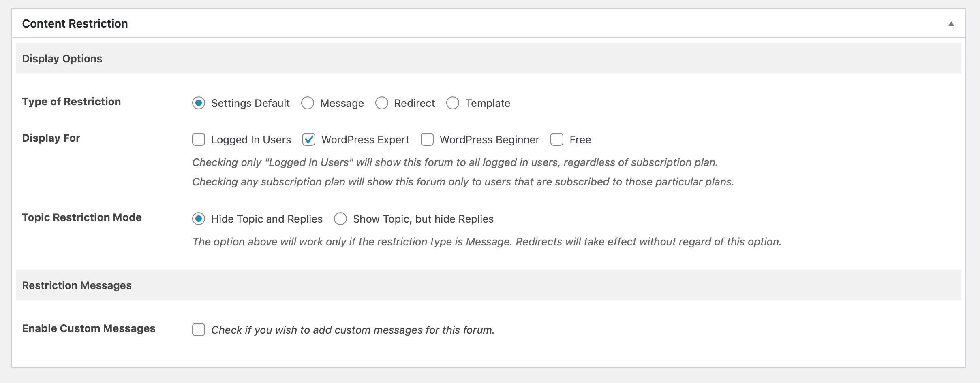Choose Message as the restriction type
This screenshot has width=980, height=383.
point(308,103)
